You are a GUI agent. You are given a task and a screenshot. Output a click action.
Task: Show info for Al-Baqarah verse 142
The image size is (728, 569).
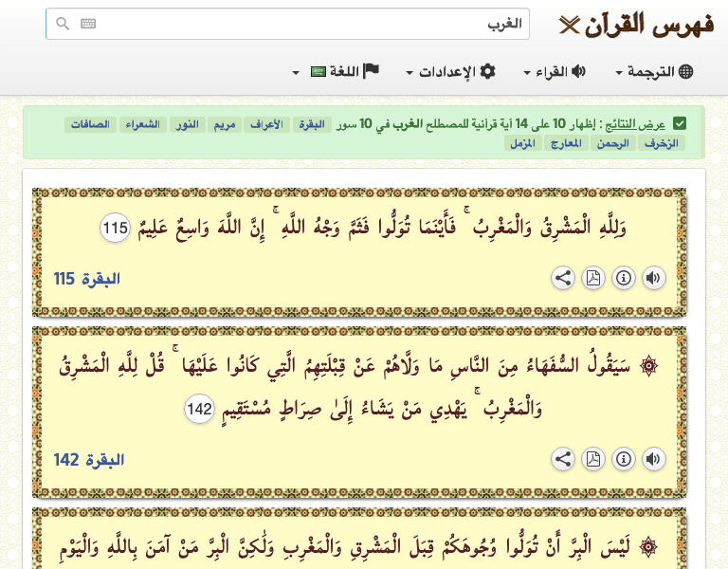623,459
